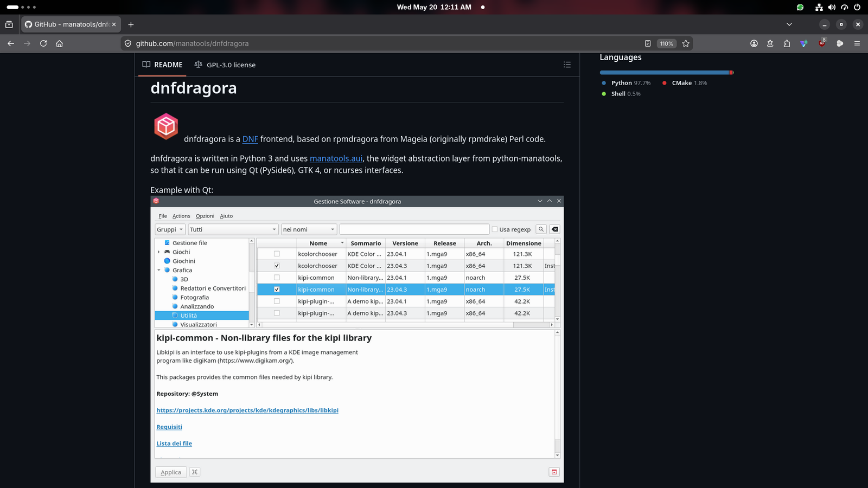Open the Requisiti link in package details
Viewport: 868px width, 488px height.
[x=169, y=427]
